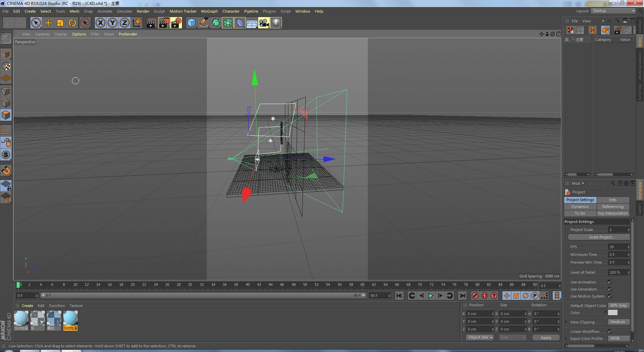Click the Record Active Objects button
The height and width of the screenshot is (352, 644).
475,296
